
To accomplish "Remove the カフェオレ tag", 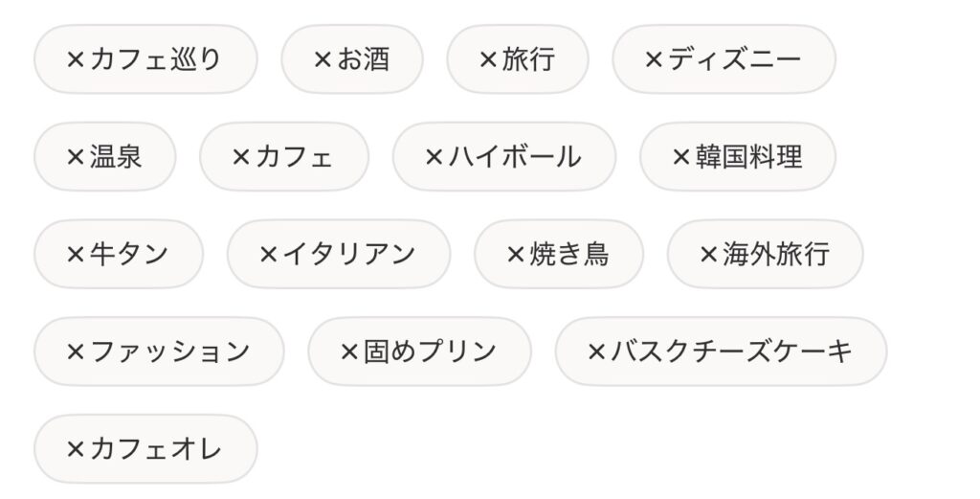I will (76, 448).
